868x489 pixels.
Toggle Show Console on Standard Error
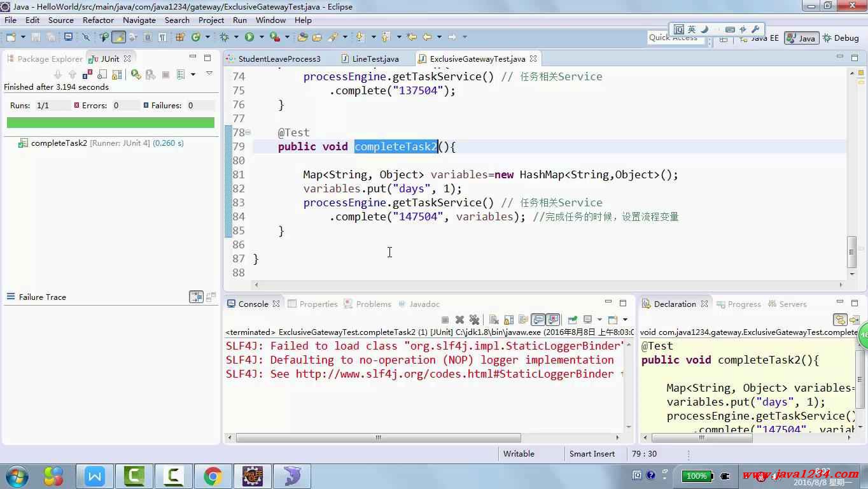click(552, 320)
